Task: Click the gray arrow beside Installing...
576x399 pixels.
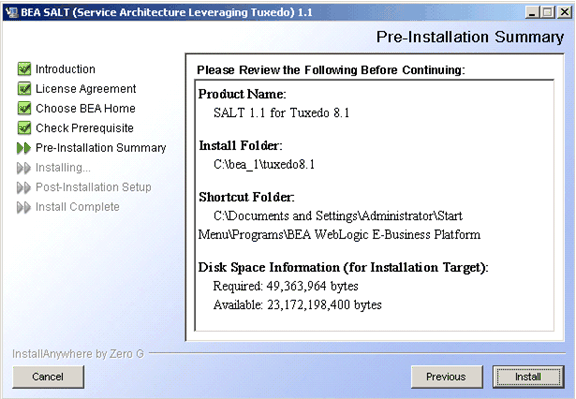Action: (24, 168)
